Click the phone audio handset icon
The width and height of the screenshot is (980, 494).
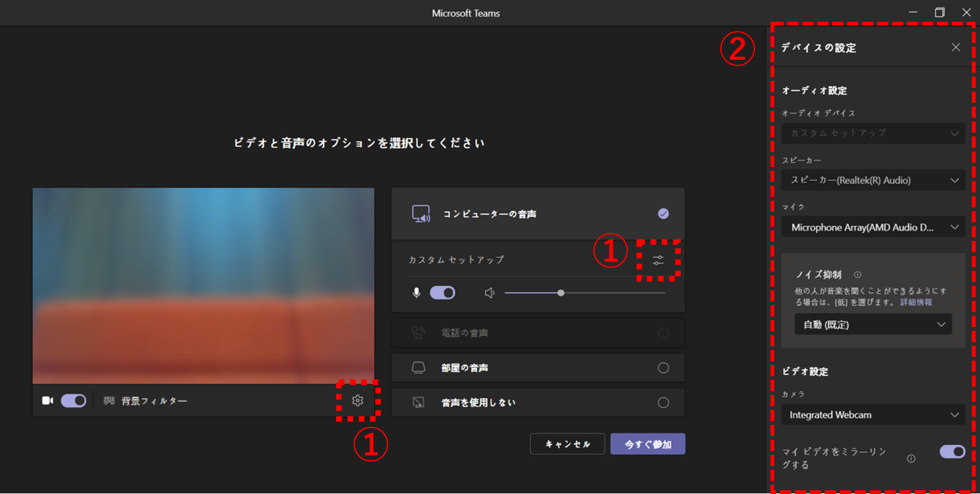[x=418, y=333]
